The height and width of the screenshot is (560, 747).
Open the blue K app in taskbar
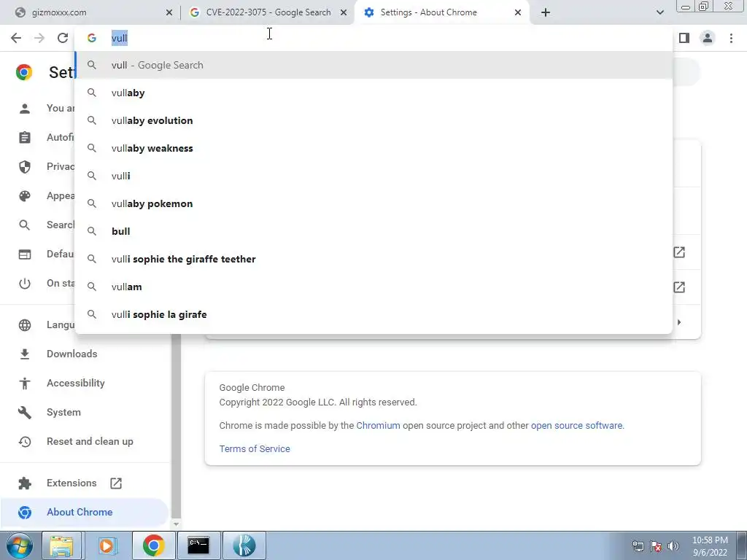[x=244, y=545]
